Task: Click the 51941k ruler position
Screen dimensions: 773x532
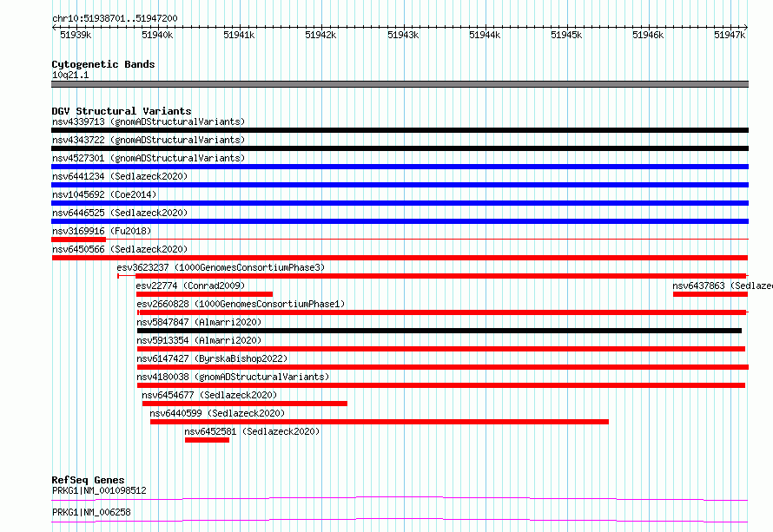Action: pos(239,35)
